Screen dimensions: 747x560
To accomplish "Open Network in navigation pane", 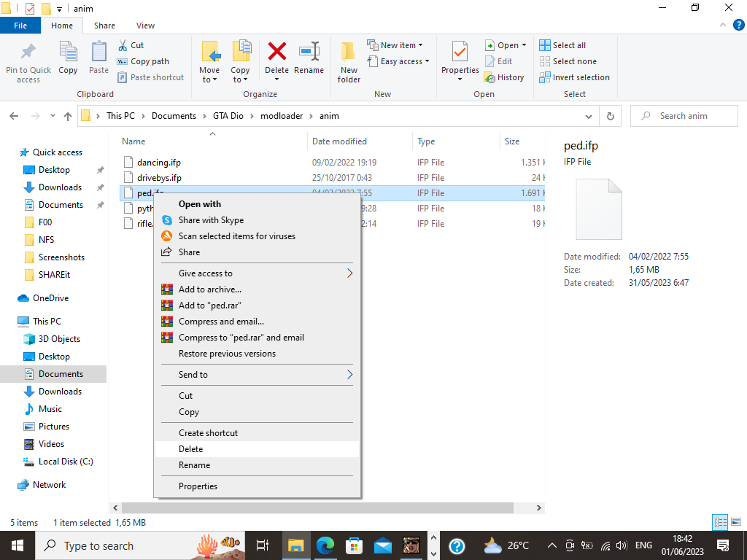I will tap(49, 485).
